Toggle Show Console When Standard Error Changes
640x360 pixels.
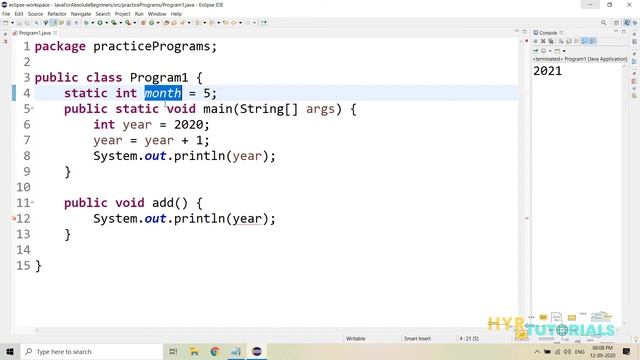coord(592,41)
